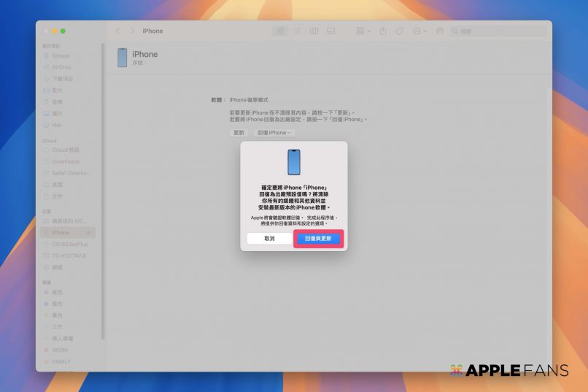The width and height of the screenshot is (588, 392).
Task: Switch Finder to column view
Action: coord(314,31)
